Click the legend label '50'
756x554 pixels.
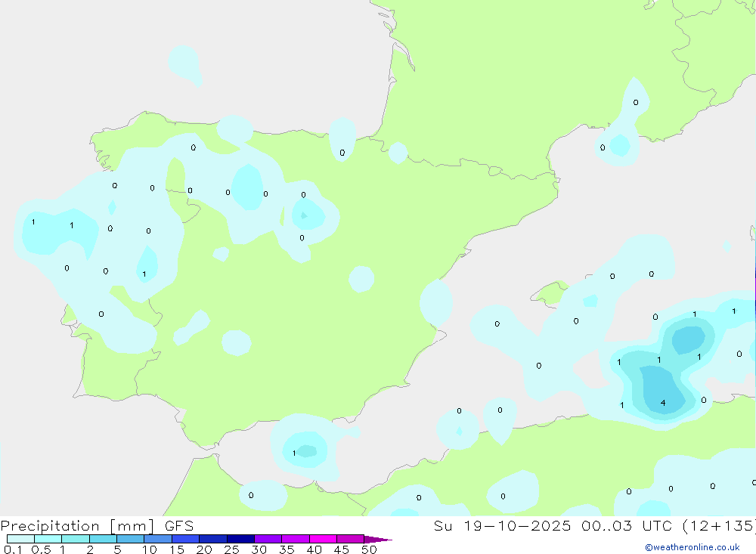click(369, 549)
